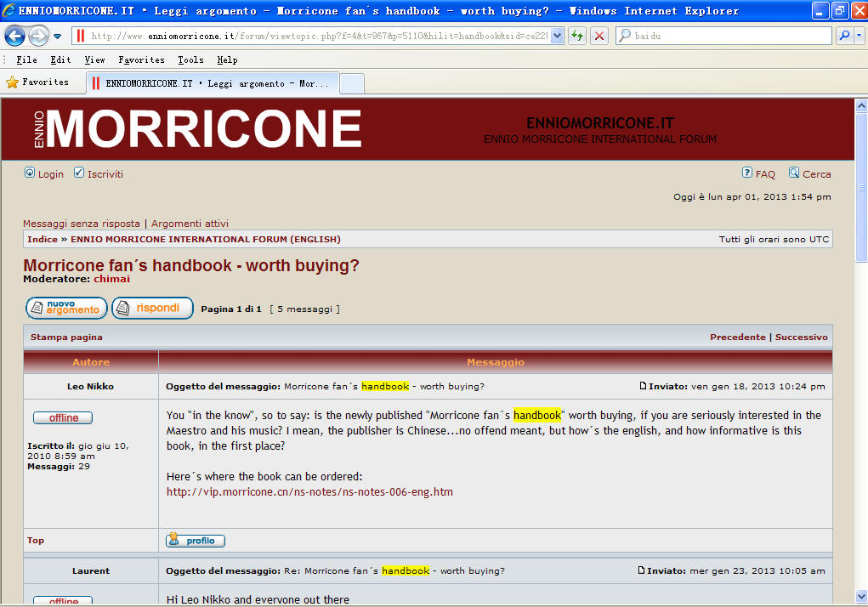
Task: Open Argomenti attivi link
Action: pyautogui.click(x=190, y=224)
